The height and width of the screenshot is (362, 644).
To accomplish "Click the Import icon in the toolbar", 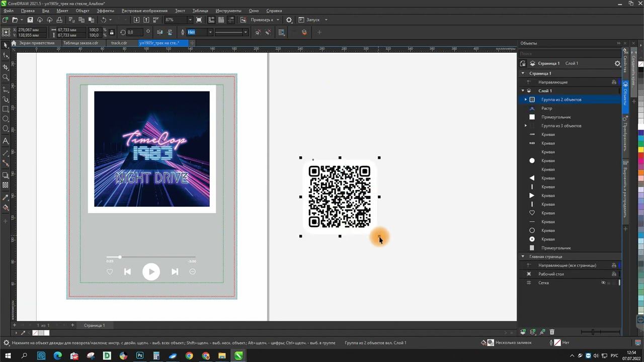I will tap(136, 20).
